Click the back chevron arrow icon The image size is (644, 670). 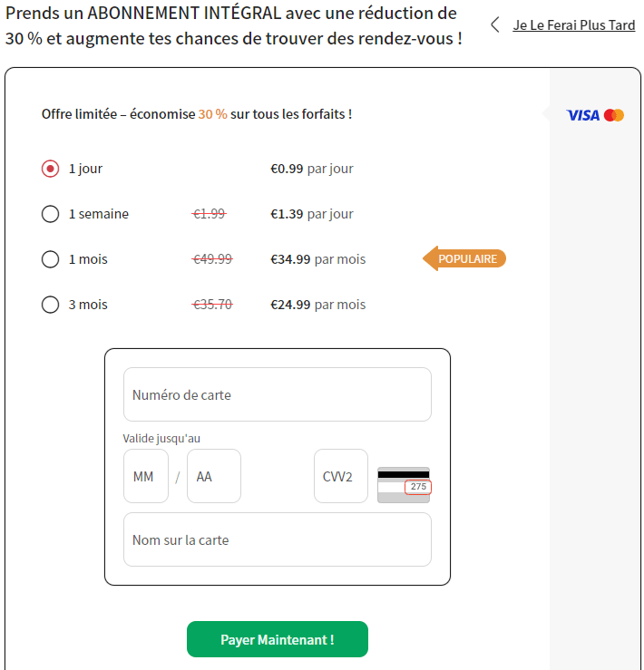coord(494,24)
